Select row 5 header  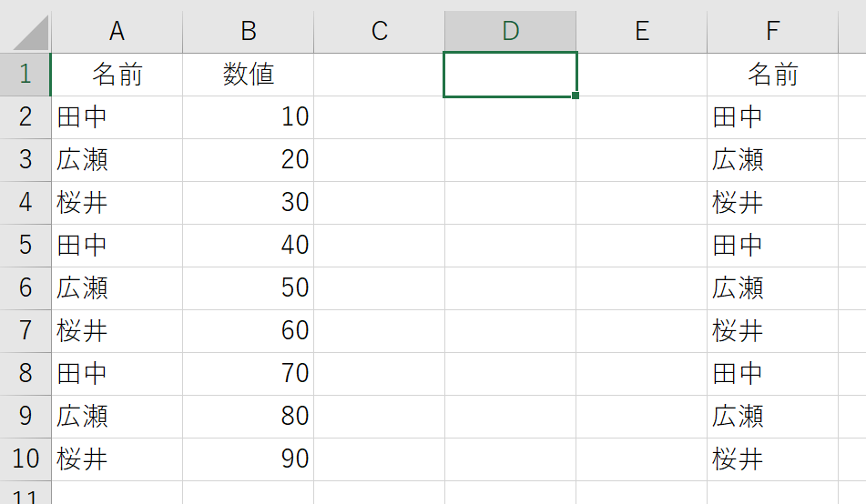(25, 246)
